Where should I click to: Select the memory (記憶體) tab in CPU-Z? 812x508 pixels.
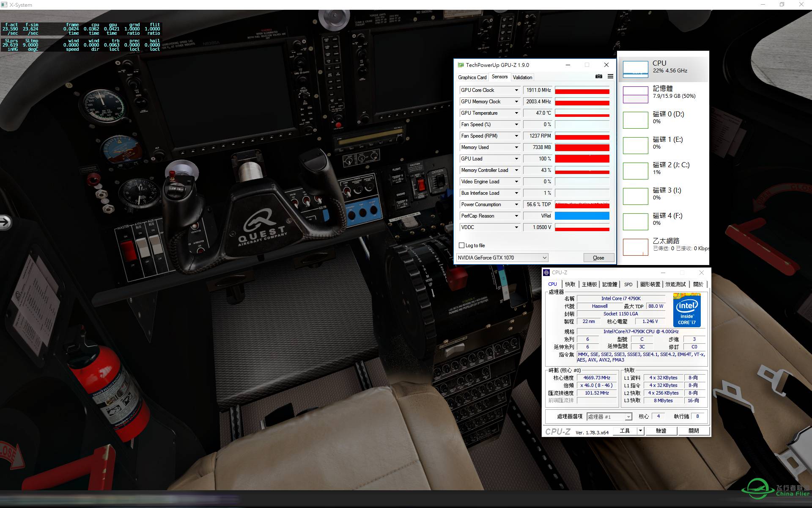tap(609, 284)
